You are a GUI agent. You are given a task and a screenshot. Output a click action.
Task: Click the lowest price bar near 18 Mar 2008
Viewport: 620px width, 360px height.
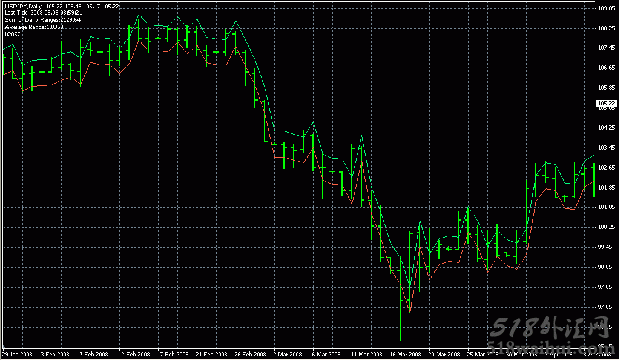pos(401,299)
